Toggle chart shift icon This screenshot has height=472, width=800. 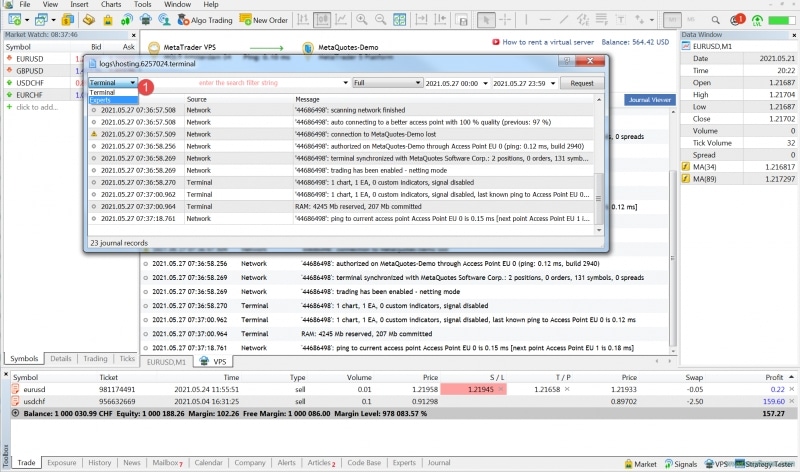tap(440, 20)
